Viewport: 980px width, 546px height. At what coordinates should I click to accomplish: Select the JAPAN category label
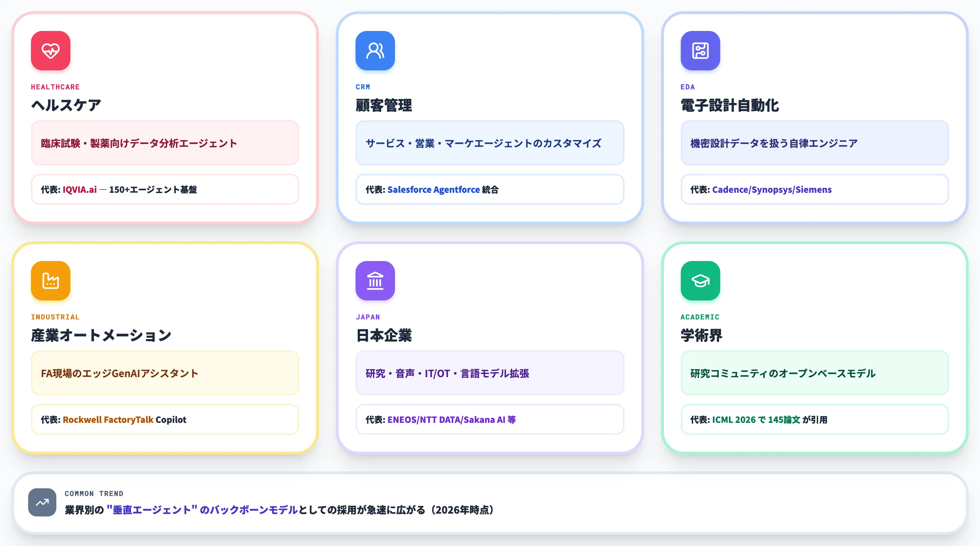(x=367, y=317)
